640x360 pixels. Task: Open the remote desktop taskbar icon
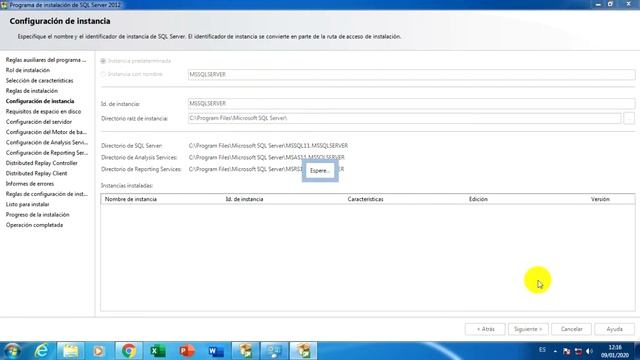[274, 351]
